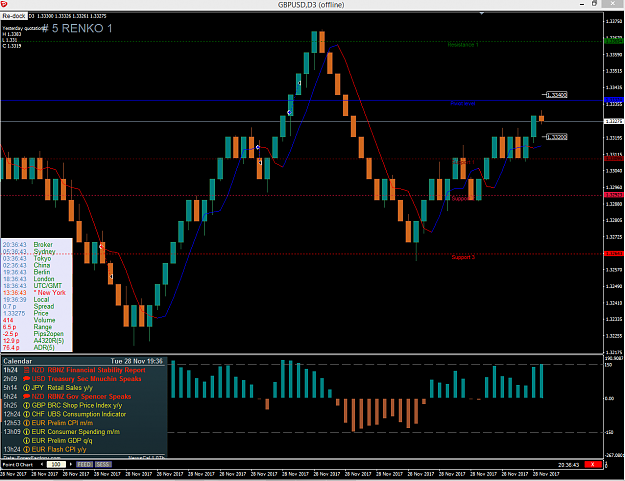The width and height of the screenshot is (625, 481).
Task: Click the red X button at bottom right
Action: [593, 464]
